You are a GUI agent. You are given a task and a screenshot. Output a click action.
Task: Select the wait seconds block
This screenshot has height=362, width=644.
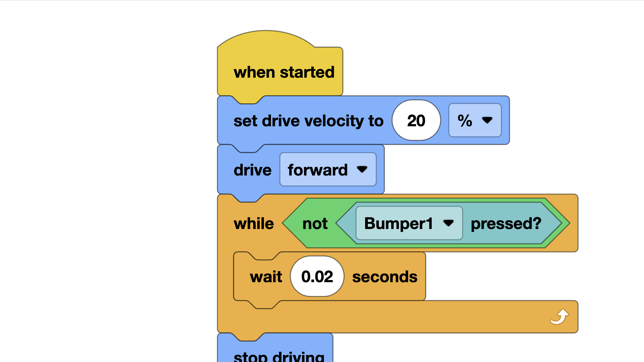point(266,276)
